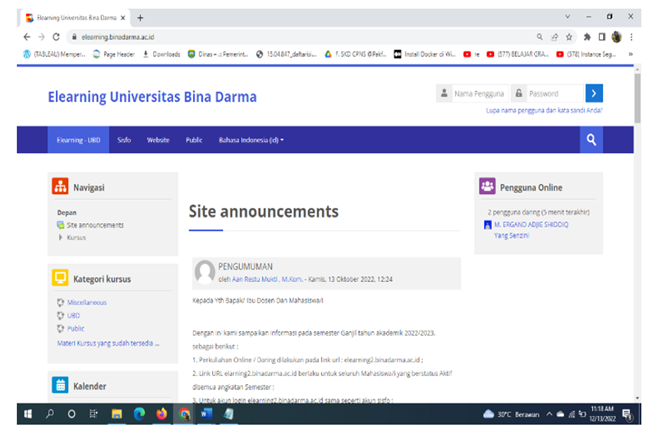This screenshot has height=431, width=649.
Task: Click the Pengguna Online block icon
Action: 487,186
